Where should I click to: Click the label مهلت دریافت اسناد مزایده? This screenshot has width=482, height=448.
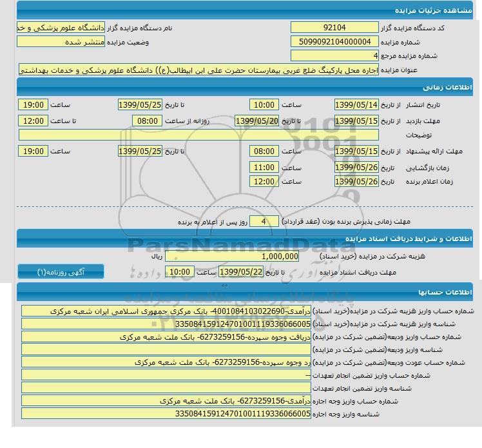(358, 273)
